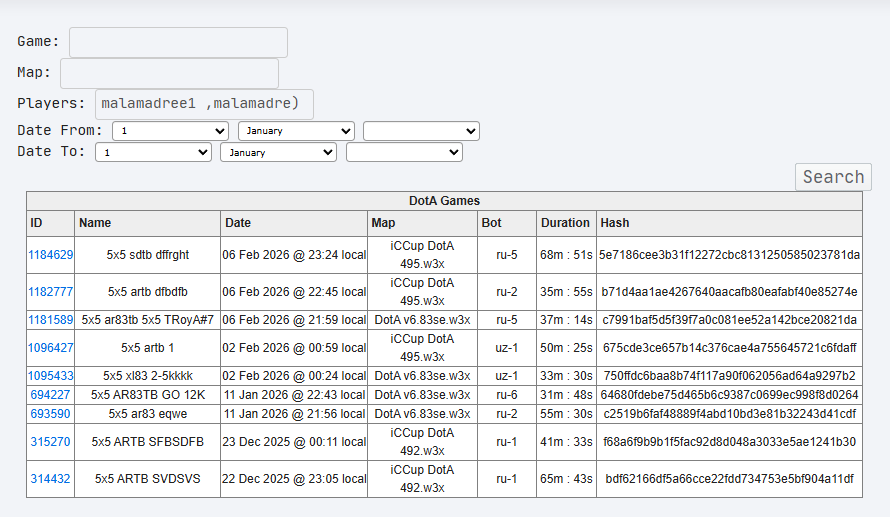Select game name 5x5 artb 1
The image size is (890, 517).
click(148, 348)
